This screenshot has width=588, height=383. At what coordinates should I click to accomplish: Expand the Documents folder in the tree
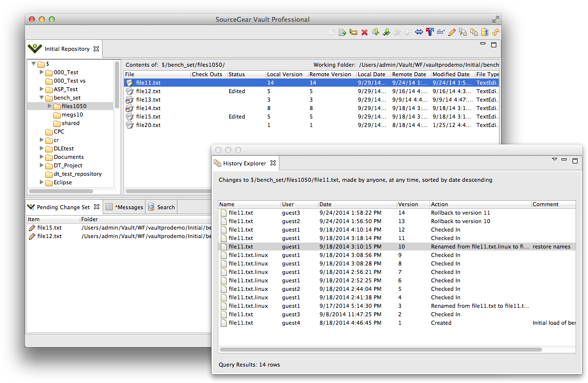(x=41, y=156)
